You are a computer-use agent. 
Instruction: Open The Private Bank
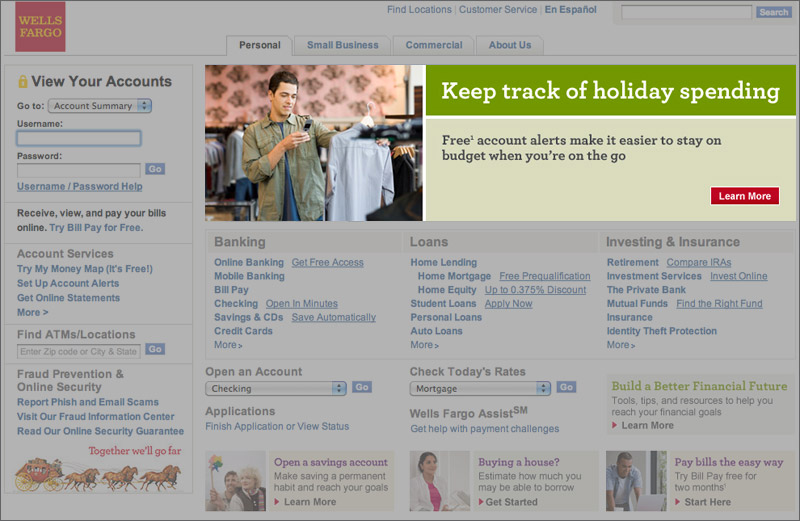coord(646,290)
